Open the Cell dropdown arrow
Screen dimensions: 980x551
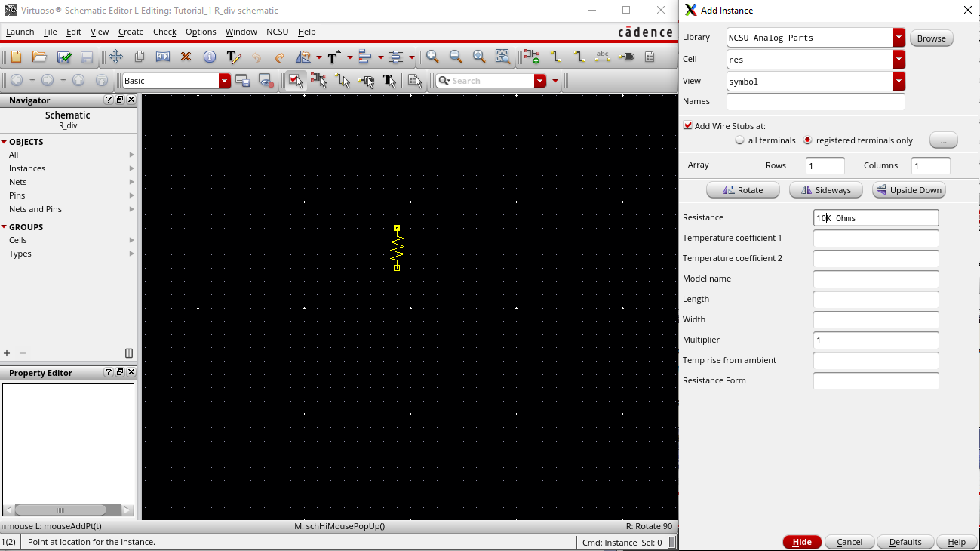[x=899, y=60]
